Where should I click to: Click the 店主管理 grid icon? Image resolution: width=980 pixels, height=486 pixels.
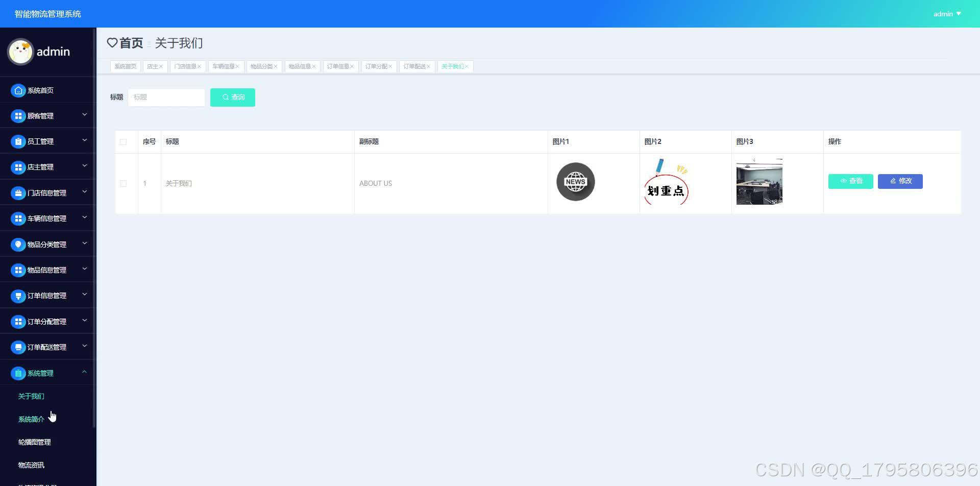[x=18, y=167]
